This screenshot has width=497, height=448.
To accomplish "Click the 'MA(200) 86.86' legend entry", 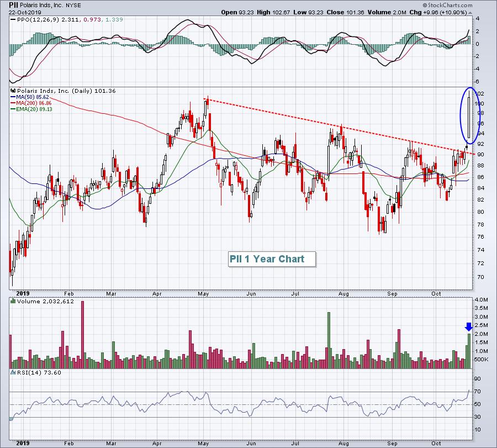I will [34, 103].
